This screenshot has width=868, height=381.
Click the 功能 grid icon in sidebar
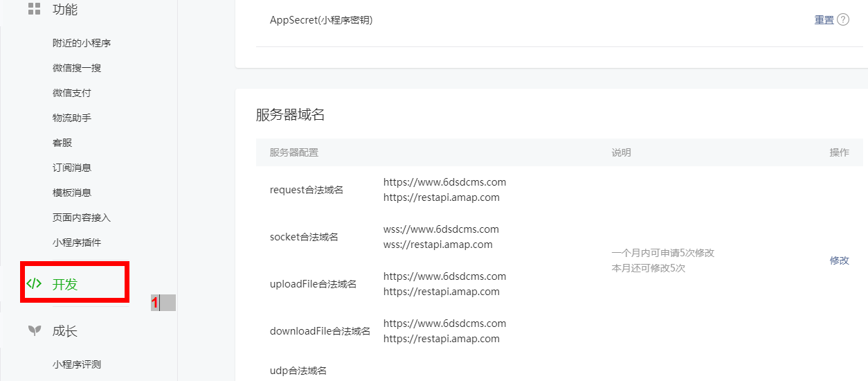pyautogui.click(x=33, y=9)
